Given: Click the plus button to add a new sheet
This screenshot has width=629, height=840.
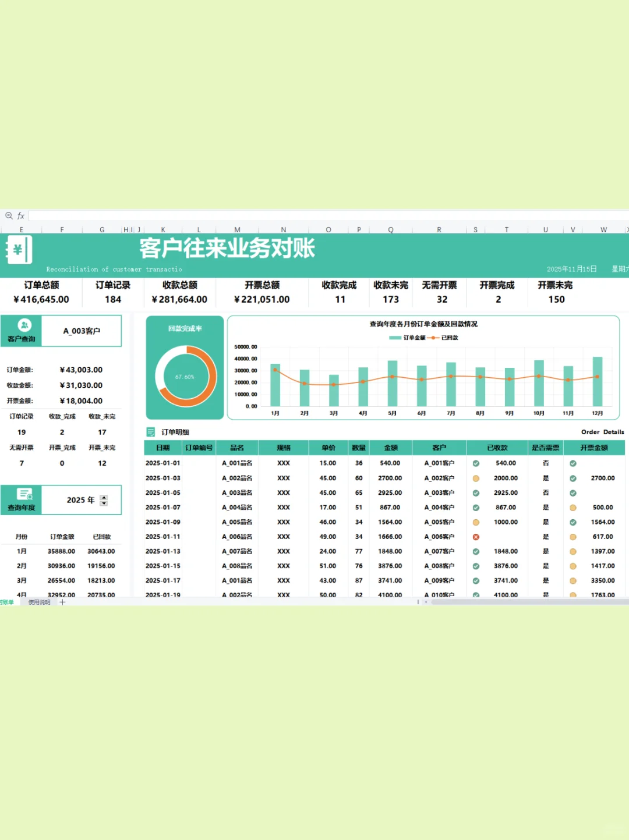Looking at the screenshot, I should click(x=62, y=602).
